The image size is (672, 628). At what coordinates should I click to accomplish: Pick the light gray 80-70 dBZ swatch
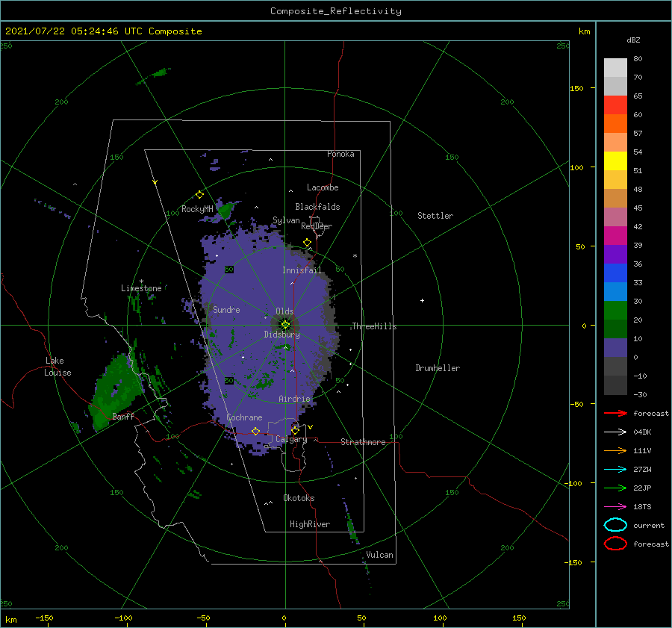(615, 67)
